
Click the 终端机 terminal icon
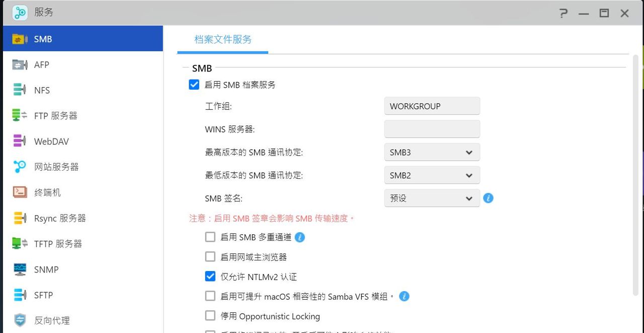(20, 192)
